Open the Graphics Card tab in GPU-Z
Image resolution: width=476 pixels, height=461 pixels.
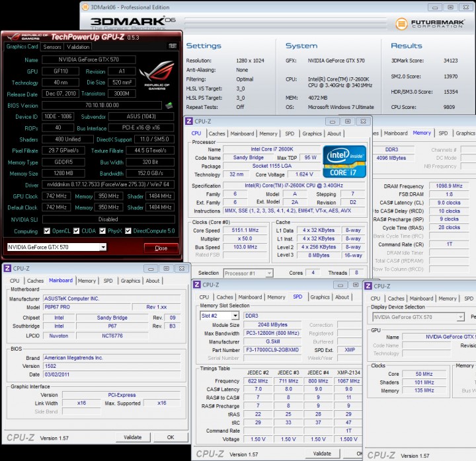coord(22,46)
